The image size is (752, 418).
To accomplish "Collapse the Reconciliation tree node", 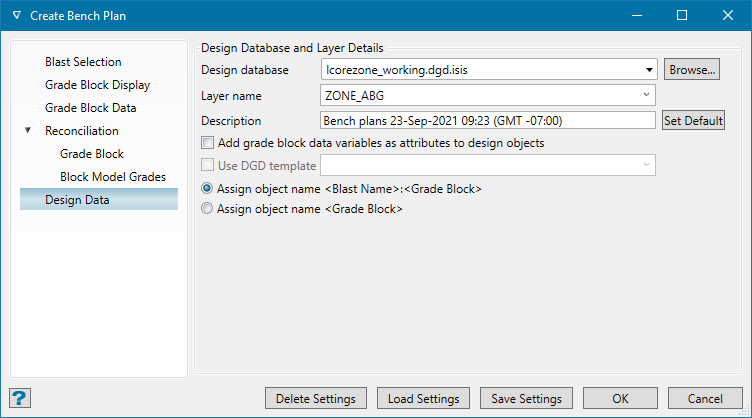I will (x=28, y=131).
